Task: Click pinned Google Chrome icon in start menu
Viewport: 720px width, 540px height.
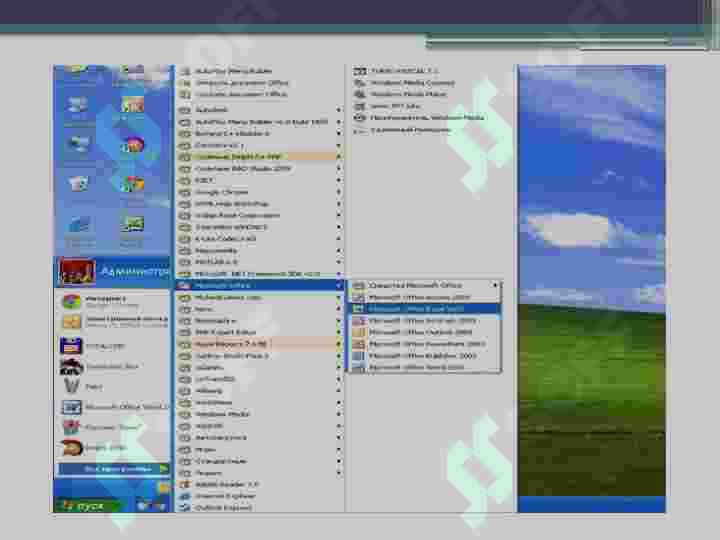Action: (72, 302)
